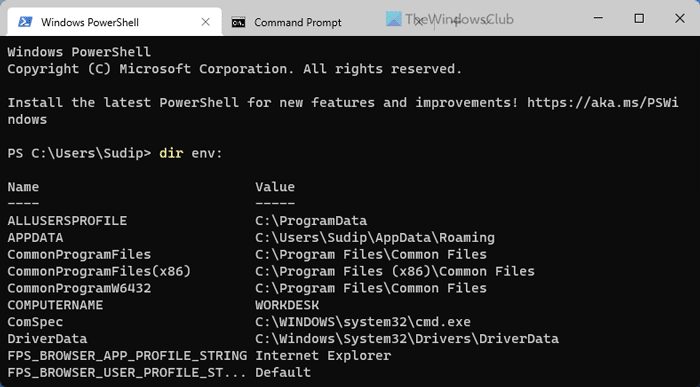Click the ALLUSERSPROFILE variable name
This screenshot has width=700, height=387.
67,221
